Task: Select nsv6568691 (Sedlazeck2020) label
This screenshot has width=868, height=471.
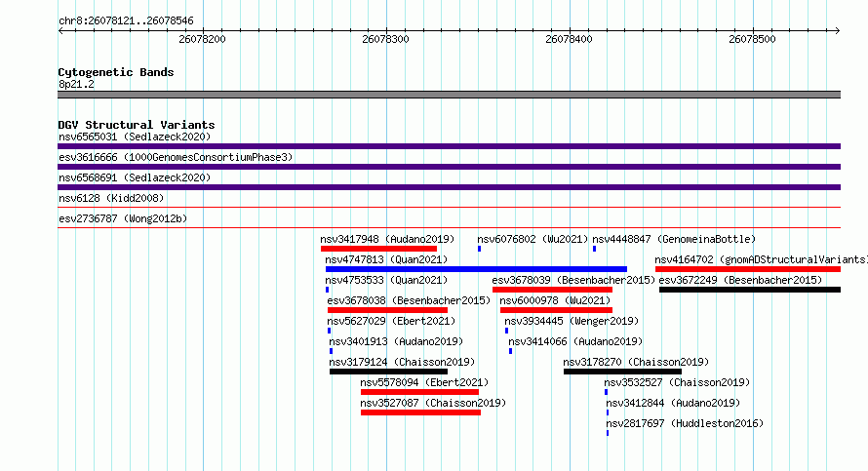Action: click(x=135, y=177)
